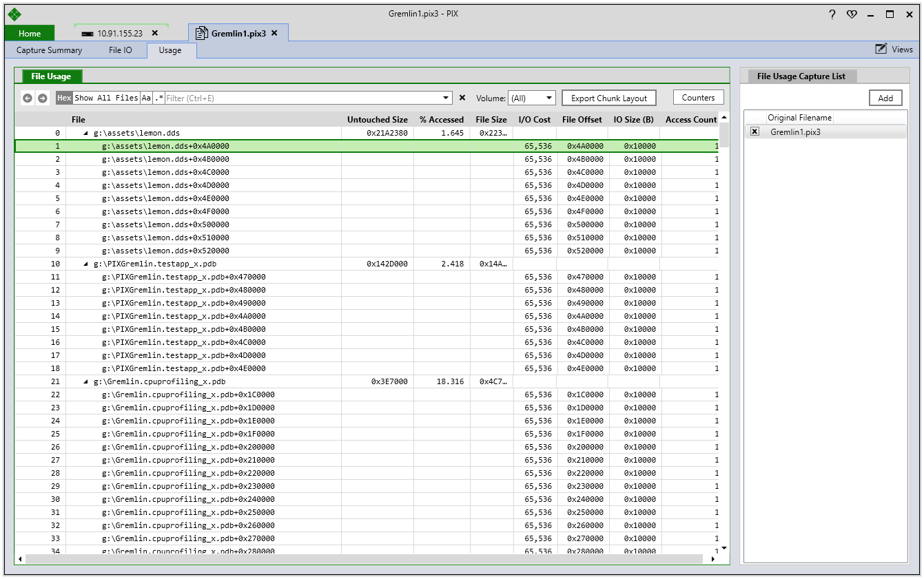The image size is (924, 579).
Task: Toggle the Aa case-sensitive filter option
Action: coord(146,98)
